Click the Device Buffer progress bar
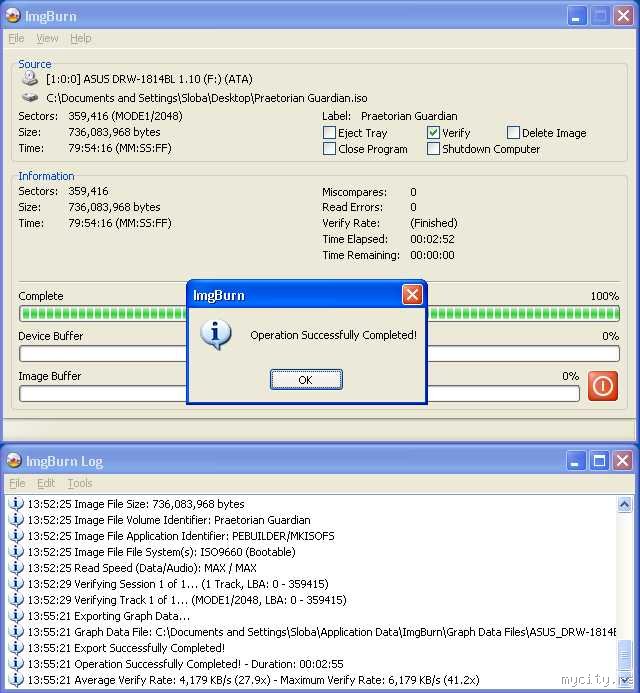This screenshot has width=640, height=693. (319, 354)
